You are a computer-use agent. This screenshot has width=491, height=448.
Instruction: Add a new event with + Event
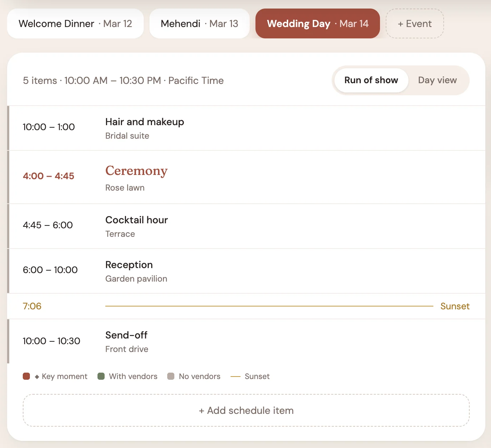pos(415,23)
